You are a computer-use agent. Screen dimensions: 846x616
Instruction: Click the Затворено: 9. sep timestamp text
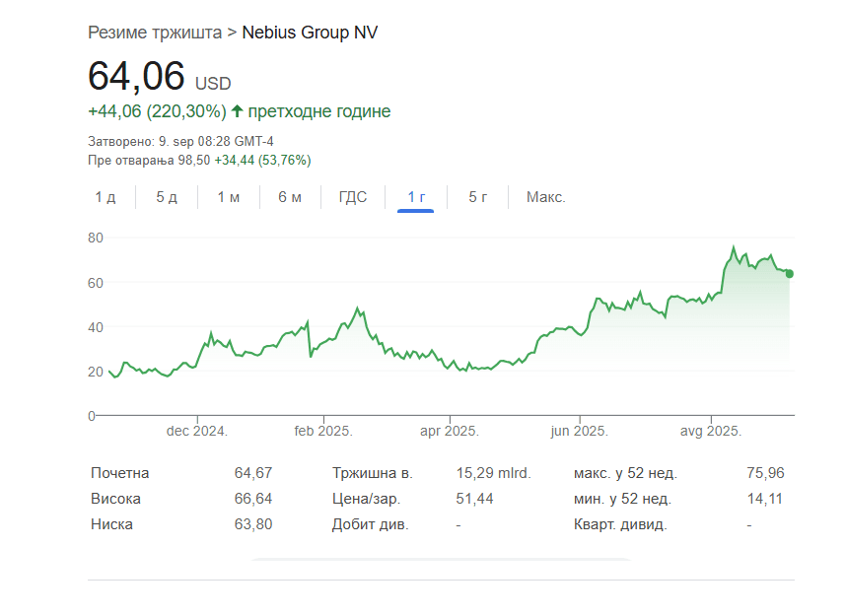coord(180,141)
